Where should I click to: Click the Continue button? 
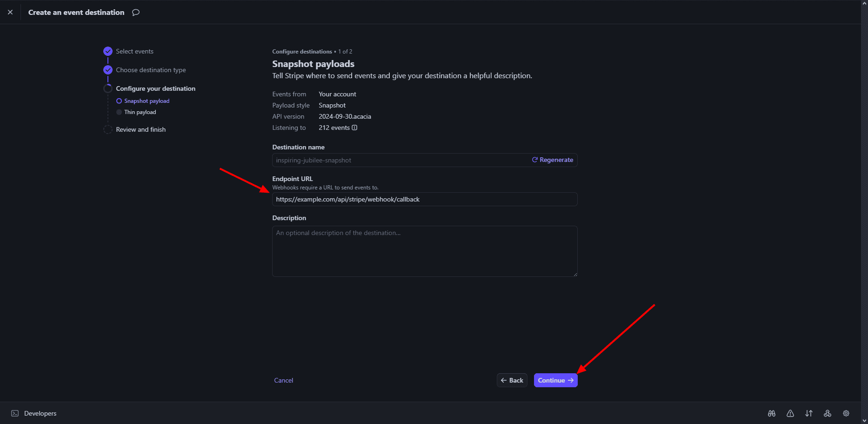click(555, 380)
